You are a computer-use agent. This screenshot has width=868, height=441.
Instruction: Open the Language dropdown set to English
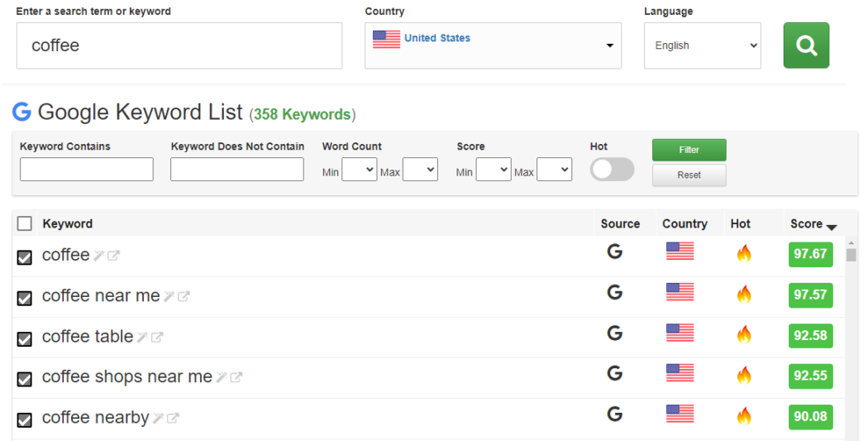703,46
